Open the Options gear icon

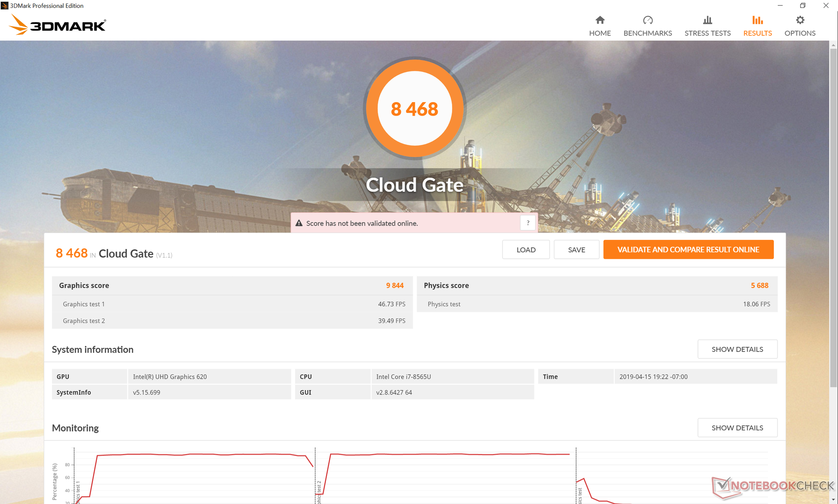tap(800, 20)
